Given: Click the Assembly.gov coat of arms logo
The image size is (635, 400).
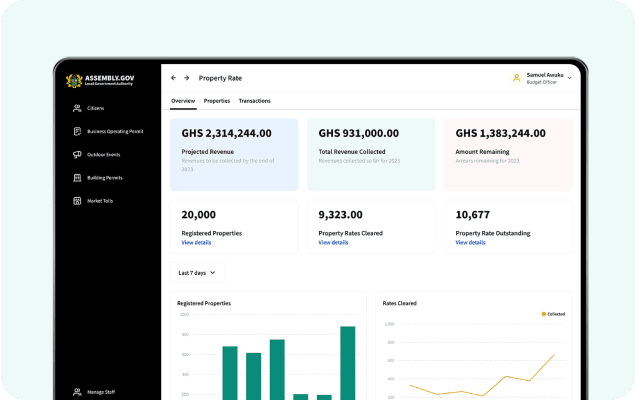Looking at the screenshot, I should 74,81.
